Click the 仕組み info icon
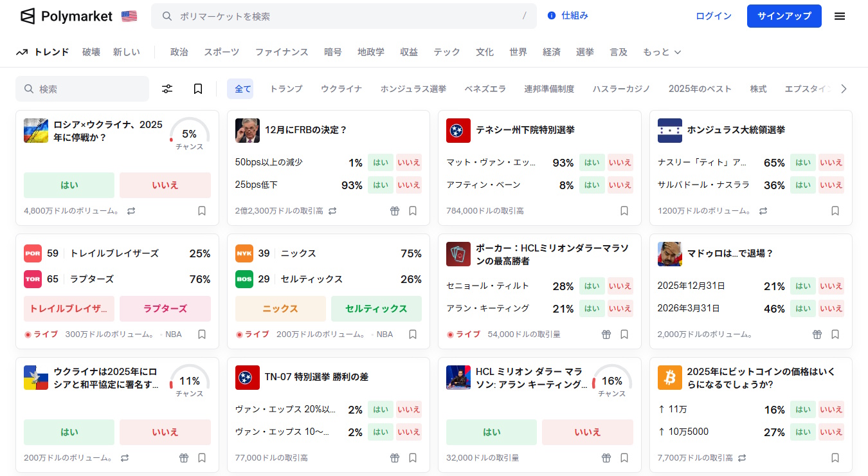The image size is (868, 476). click(551, 16)
